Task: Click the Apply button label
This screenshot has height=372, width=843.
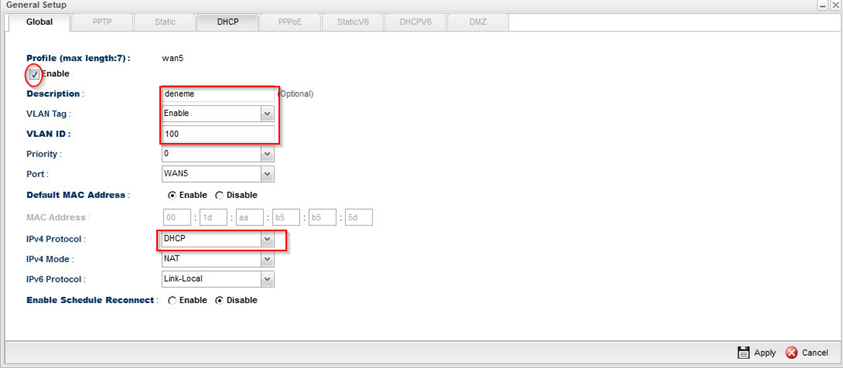Action: click(x=765, y=353)
